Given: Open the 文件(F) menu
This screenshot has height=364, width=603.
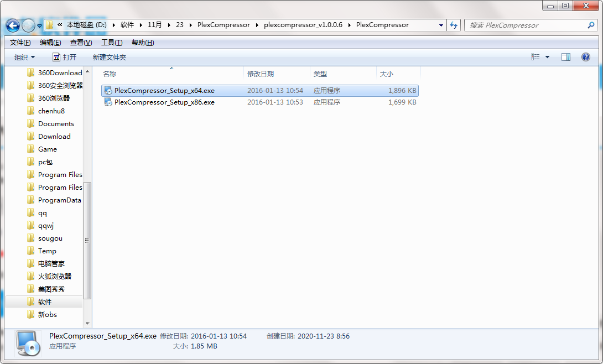Looking at the screenshot, I should (x=20, y=42).
